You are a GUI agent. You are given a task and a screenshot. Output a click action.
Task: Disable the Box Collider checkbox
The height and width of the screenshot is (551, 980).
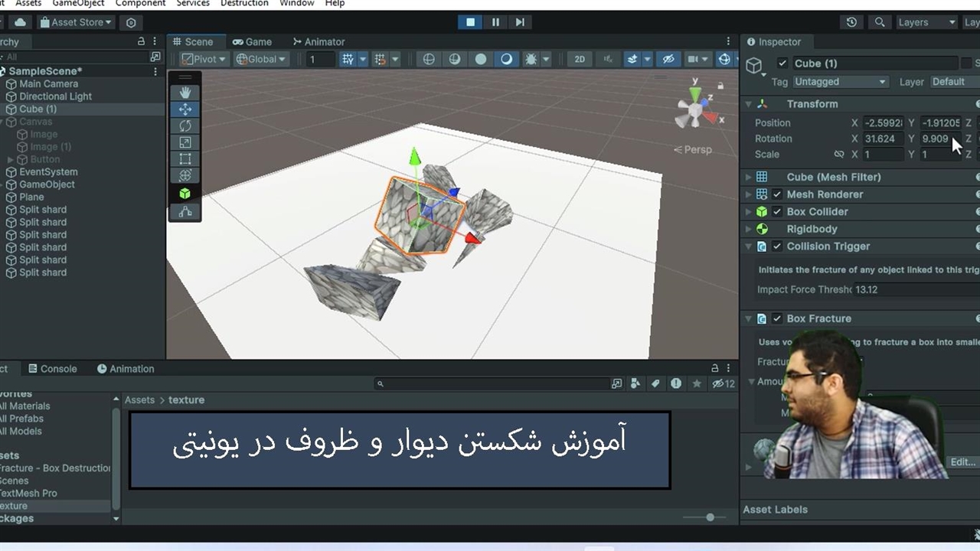click(777, 212)
